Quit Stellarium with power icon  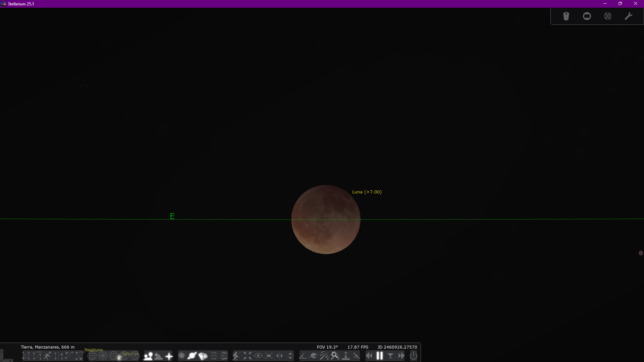pyautogui.click(x=413, y=356)
